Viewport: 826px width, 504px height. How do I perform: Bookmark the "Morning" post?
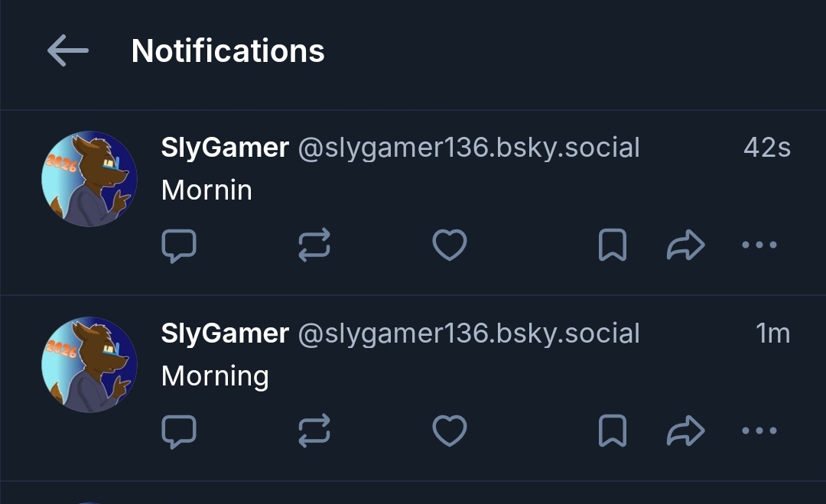pyautogui.click(x=612, y=431)
